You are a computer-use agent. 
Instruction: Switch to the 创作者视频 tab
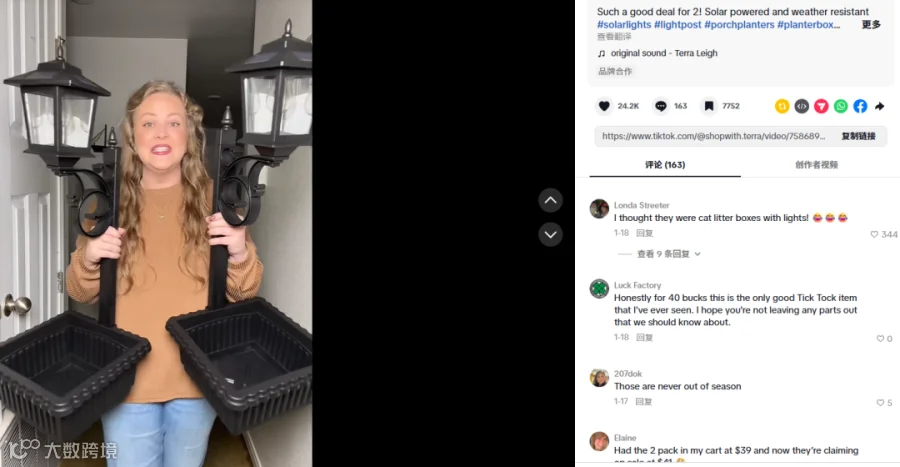coord(816,165)
